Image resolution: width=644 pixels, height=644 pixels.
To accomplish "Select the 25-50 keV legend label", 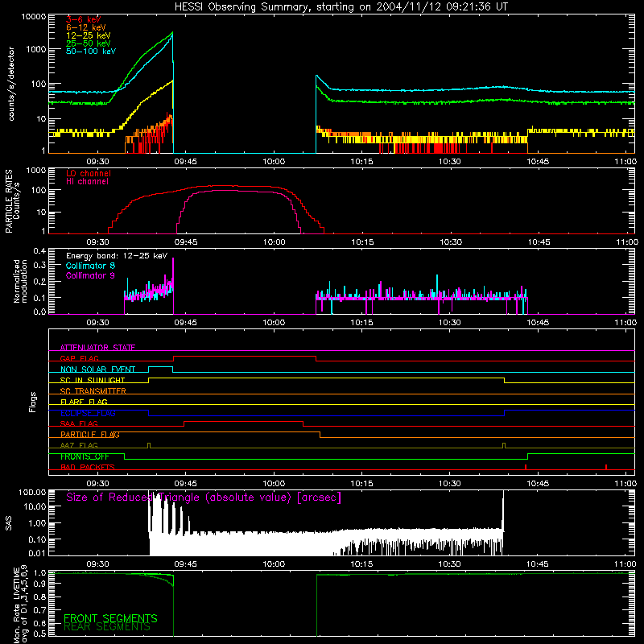I will 89,43.
